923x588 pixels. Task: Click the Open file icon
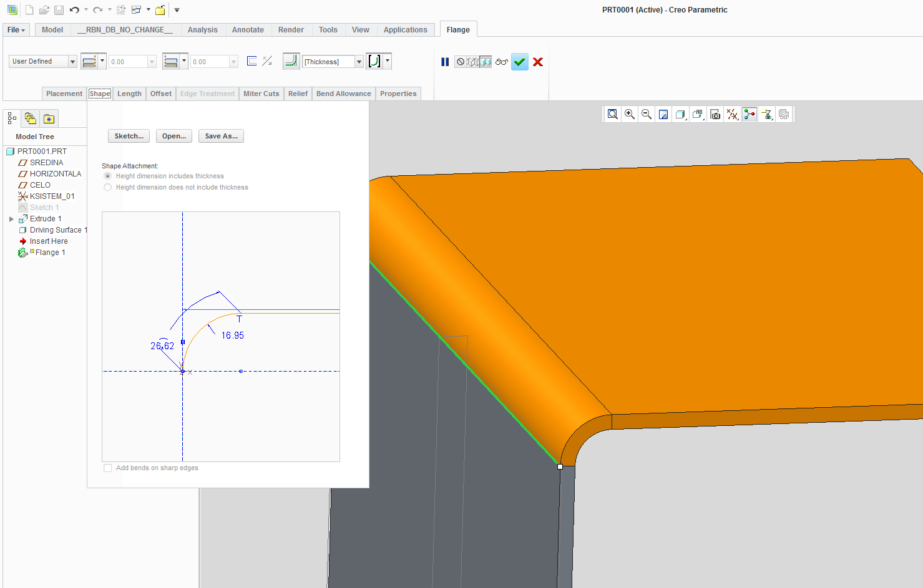pyautogui.click(x=44, y=10)
